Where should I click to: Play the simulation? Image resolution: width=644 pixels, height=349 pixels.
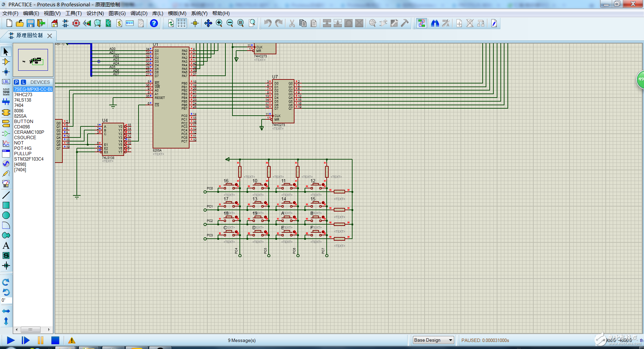click(x=11, y=340)
